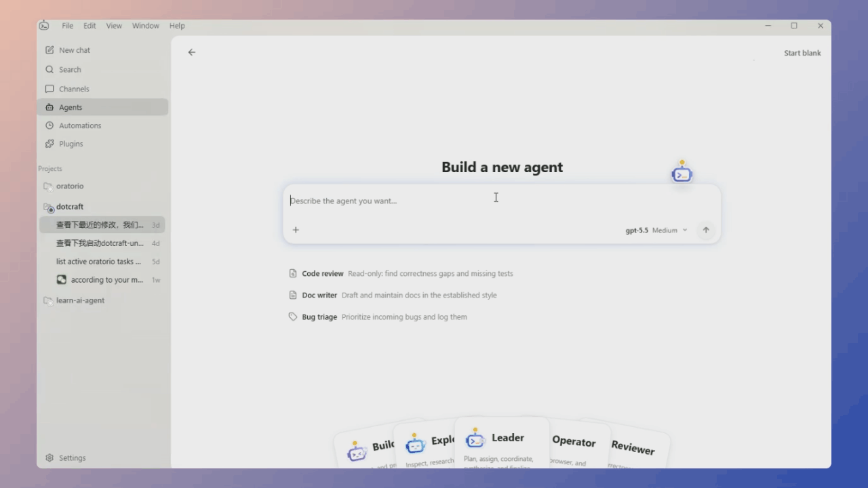Click the Code review document icon
Image resolution: width=868 pixels, height=488 pixels.
pyautogui.click(x=293, y=274)
